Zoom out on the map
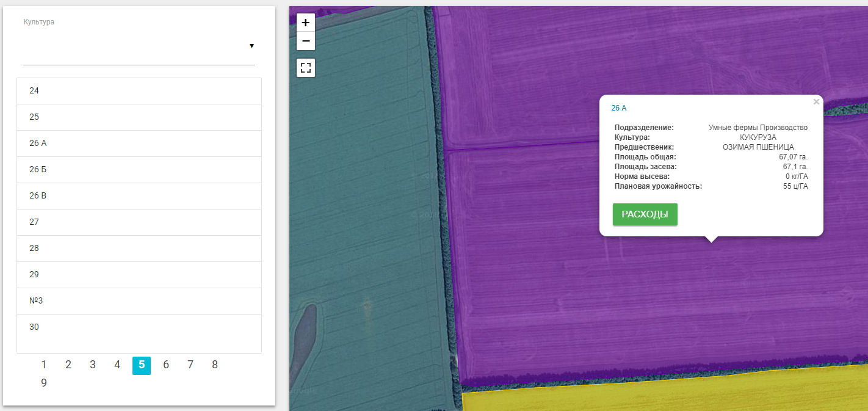 (306, 41)
